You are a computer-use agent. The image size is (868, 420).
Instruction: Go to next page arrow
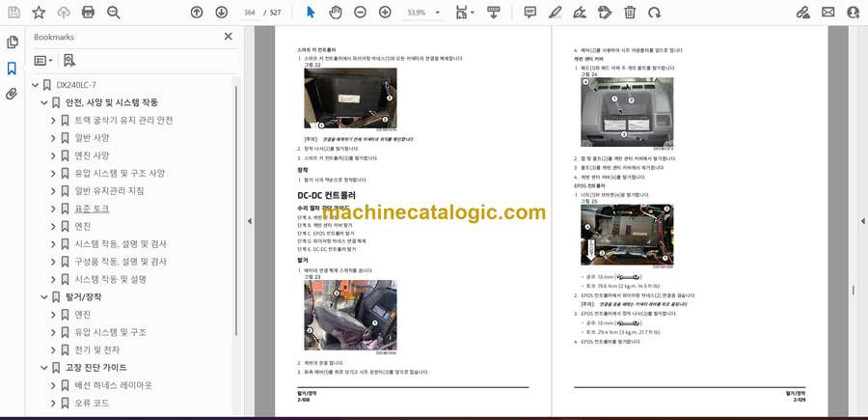(x=221, y=13)
